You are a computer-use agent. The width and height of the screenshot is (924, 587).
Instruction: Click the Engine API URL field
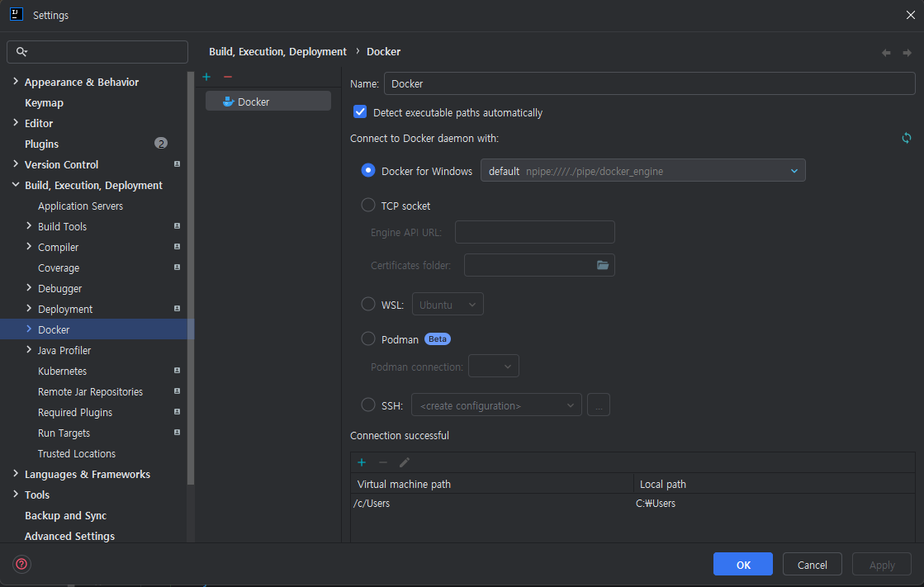click(534, 232)
